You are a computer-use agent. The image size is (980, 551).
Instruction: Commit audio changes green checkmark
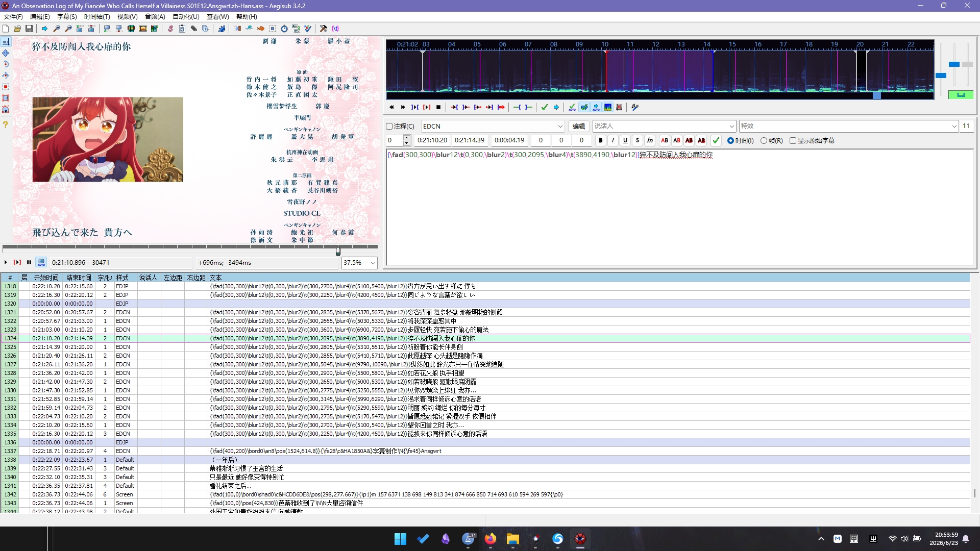[x=545, y=107]
